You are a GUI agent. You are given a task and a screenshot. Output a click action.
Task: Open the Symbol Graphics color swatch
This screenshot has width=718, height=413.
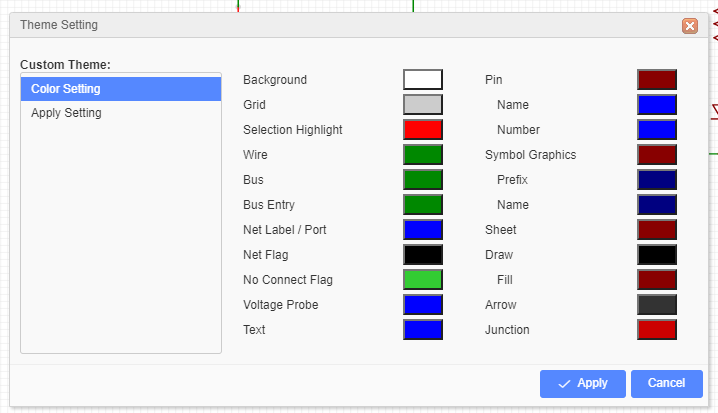click(657, 155)
